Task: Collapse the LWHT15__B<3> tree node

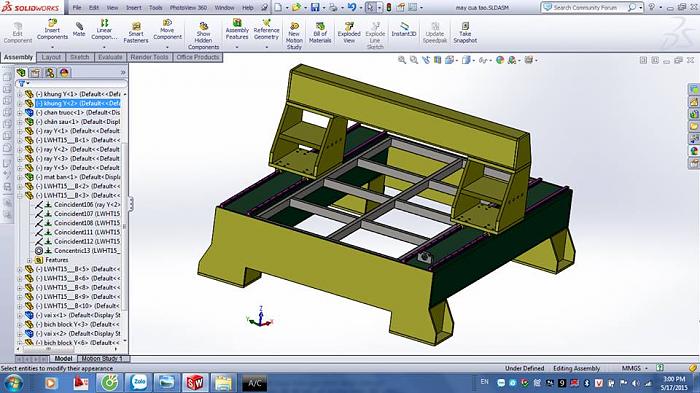Action: tap(20, 196)
